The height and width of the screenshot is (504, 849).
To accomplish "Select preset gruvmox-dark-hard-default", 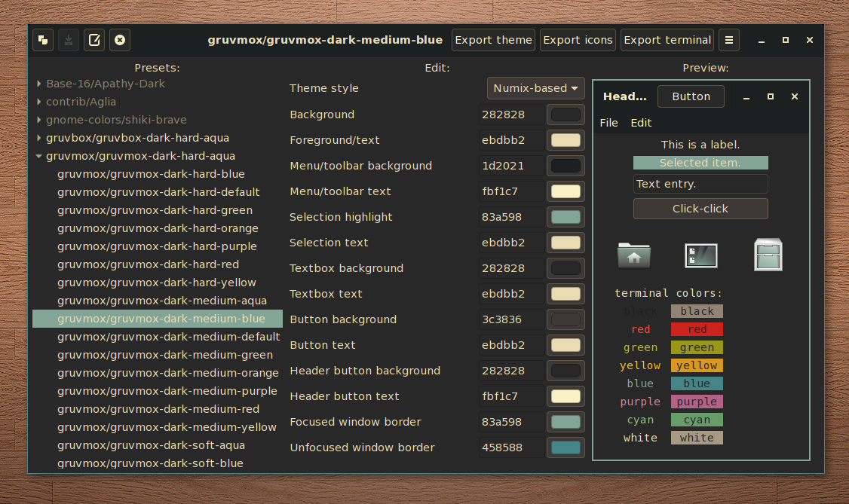I will tap(158, 192).
